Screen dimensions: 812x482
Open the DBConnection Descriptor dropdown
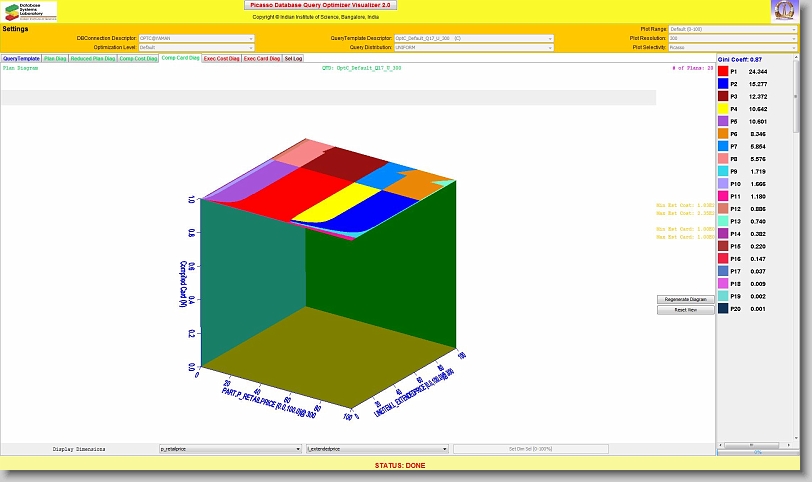195,38
